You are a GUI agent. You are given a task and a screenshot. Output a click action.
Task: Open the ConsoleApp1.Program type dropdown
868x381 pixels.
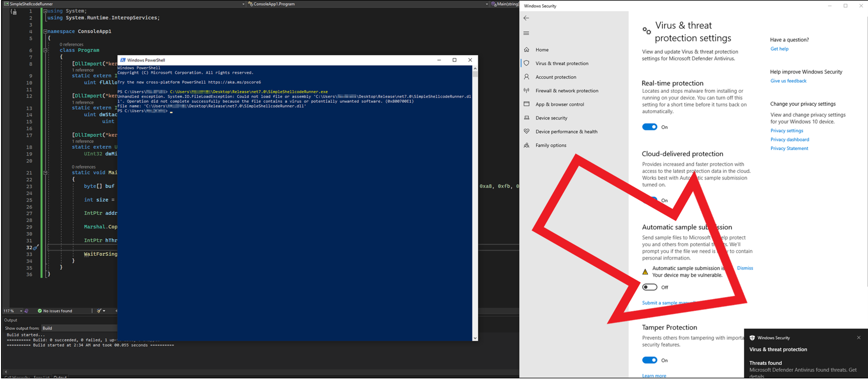coord(368,4)
